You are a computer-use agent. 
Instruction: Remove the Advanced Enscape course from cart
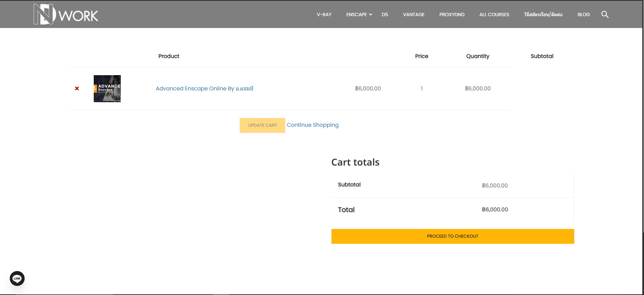coord(77,88)
